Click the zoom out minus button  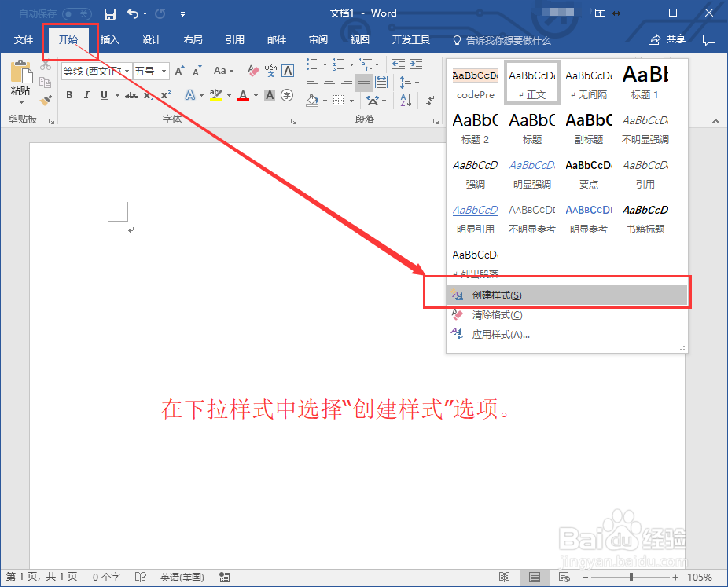tap(586, 578)
